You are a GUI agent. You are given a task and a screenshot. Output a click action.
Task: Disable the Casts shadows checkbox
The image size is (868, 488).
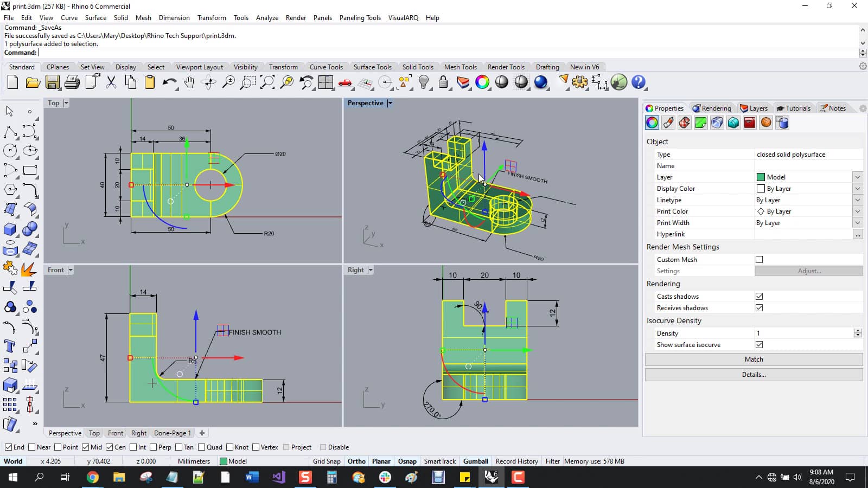[758, 296]
